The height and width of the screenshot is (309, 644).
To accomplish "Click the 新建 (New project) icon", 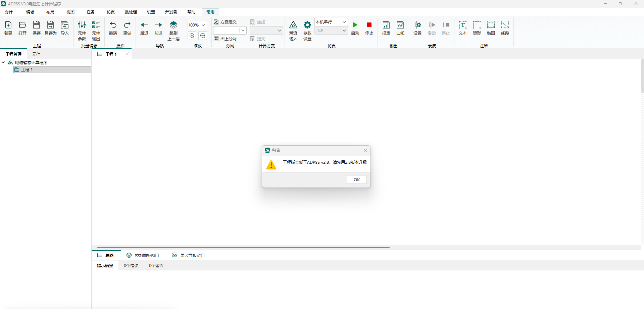I will (x=8, y=25).
